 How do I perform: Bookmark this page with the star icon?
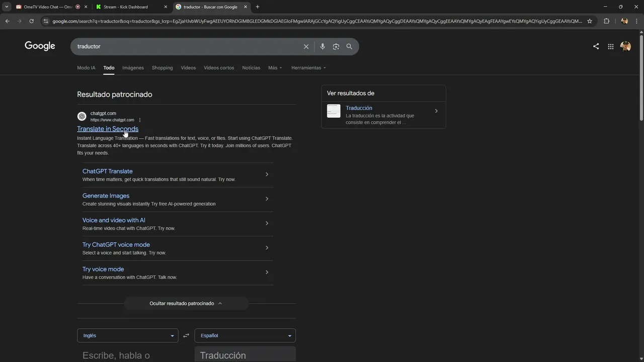click(590, 21)
